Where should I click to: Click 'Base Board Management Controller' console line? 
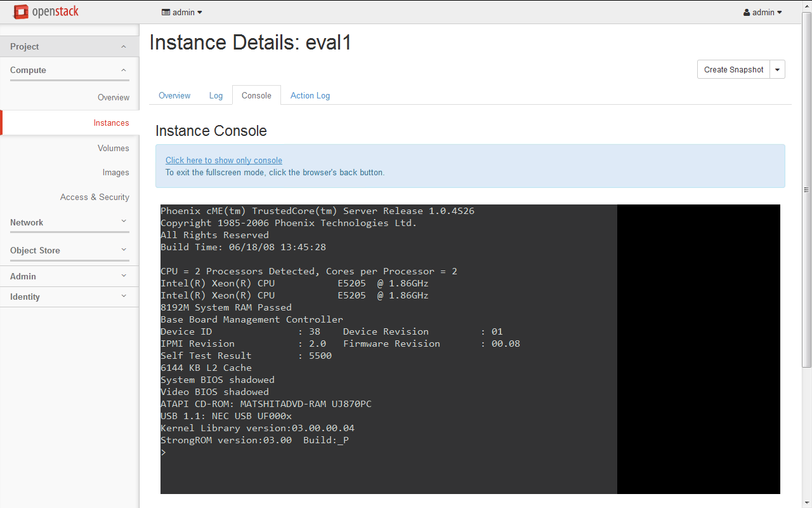[252, 319]
